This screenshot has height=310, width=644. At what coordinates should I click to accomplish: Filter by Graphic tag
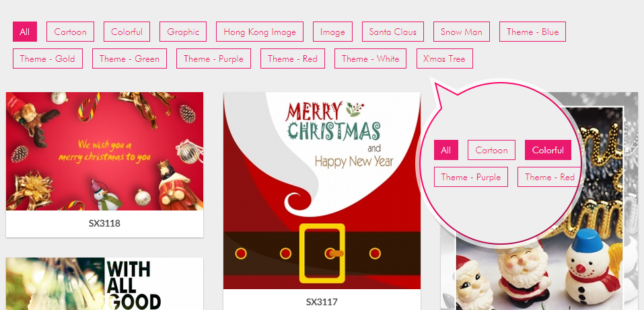click(x=183, y=32)
